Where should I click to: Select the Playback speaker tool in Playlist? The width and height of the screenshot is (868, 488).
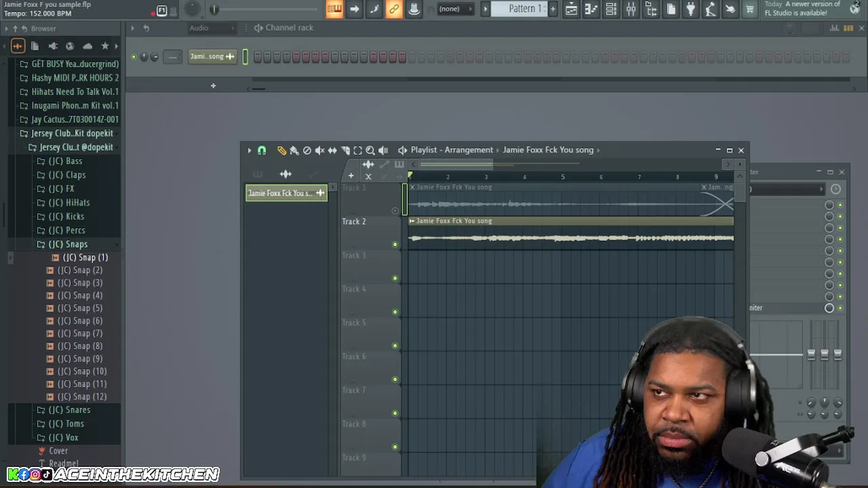pos(383,150)
